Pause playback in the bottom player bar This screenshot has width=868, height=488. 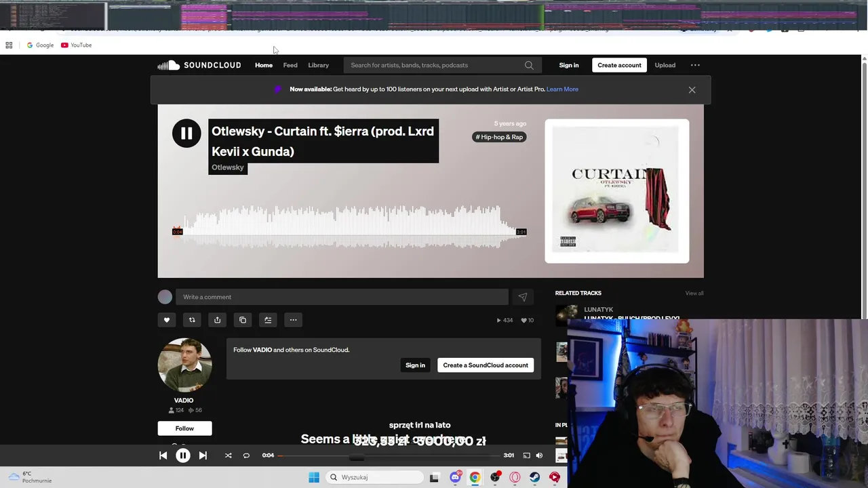183,455
